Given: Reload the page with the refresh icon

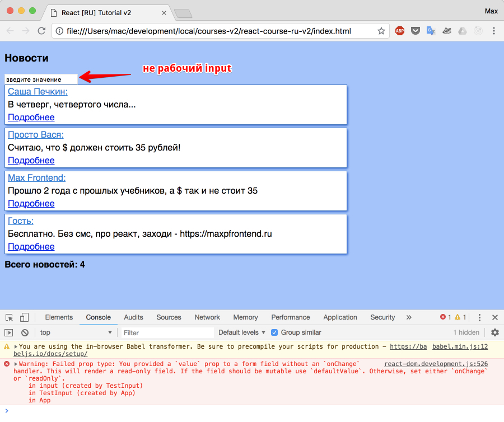Looking at the screenshot, I should (x=41, y=31).
